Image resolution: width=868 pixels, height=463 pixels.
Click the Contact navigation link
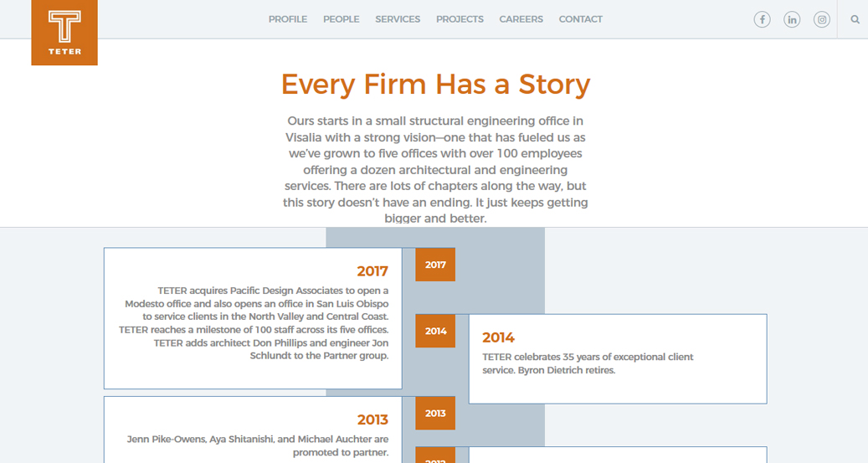pos(580,19)
